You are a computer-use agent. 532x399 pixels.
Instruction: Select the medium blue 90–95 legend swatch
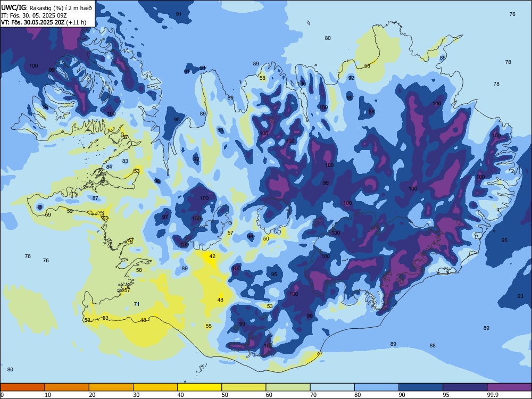coord(421,387)
